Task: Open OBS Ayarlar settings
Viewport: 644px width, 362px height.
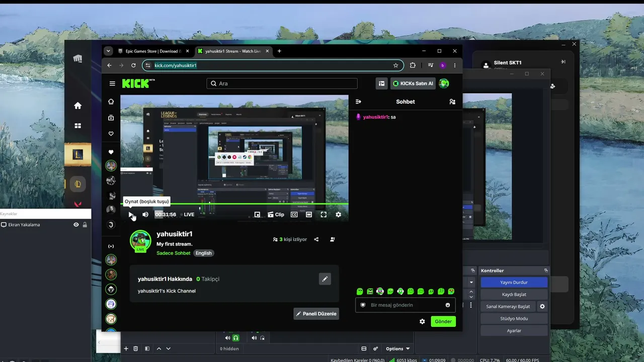Action: pos(514,331)
